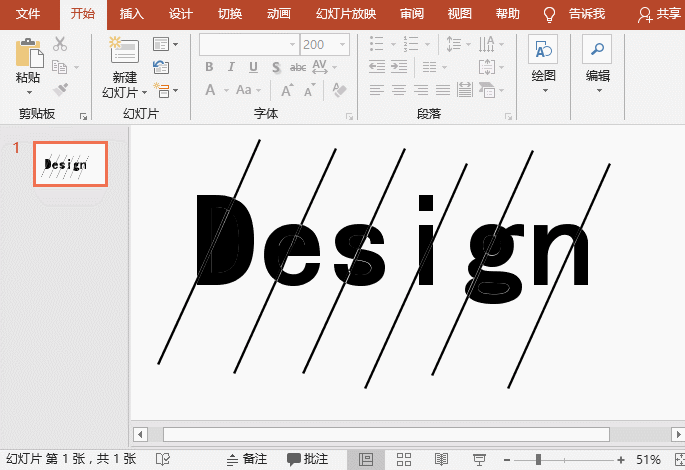The height and width of the screenshot is (470, 685).
Task: Open the 插入 (Insert) ribbon tab
Action: pos(131,14)
